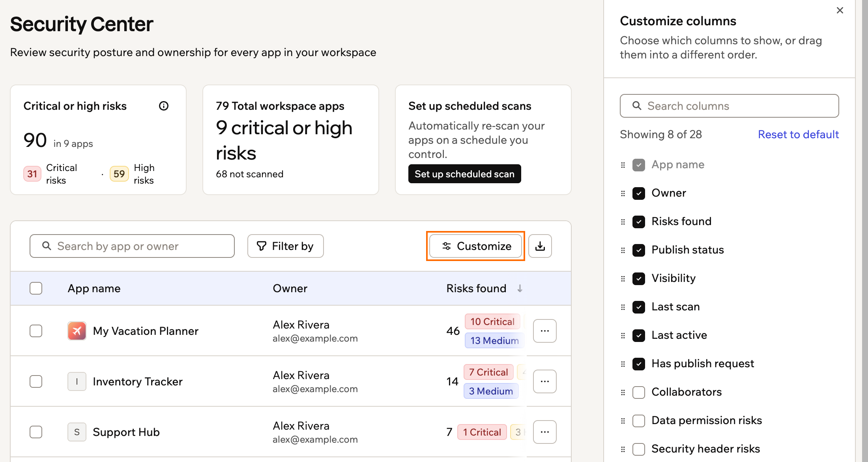The image size is (868, 462).
Task: Click the info icon beside Critical or high risks
Action: click(164, 106)
